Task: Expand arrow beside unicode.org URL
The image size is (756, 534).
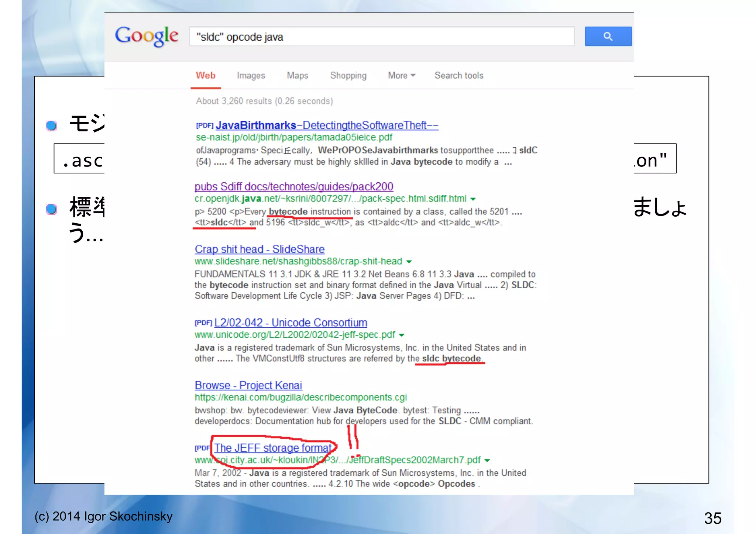Action: click(402, 335)
